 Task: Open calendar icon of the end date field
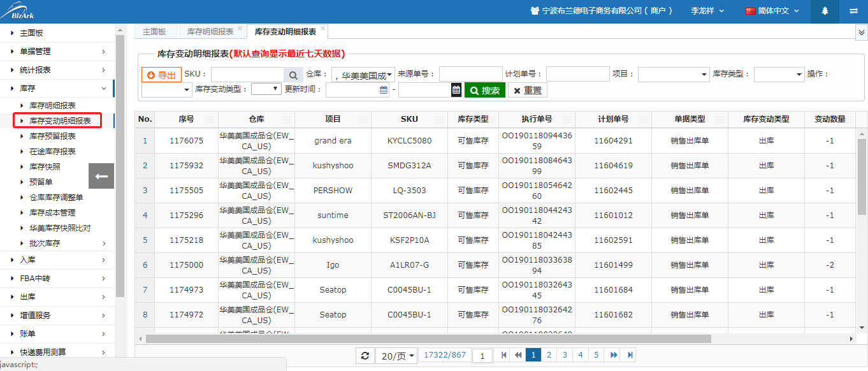pyautogui.click(x=456, y=90)
